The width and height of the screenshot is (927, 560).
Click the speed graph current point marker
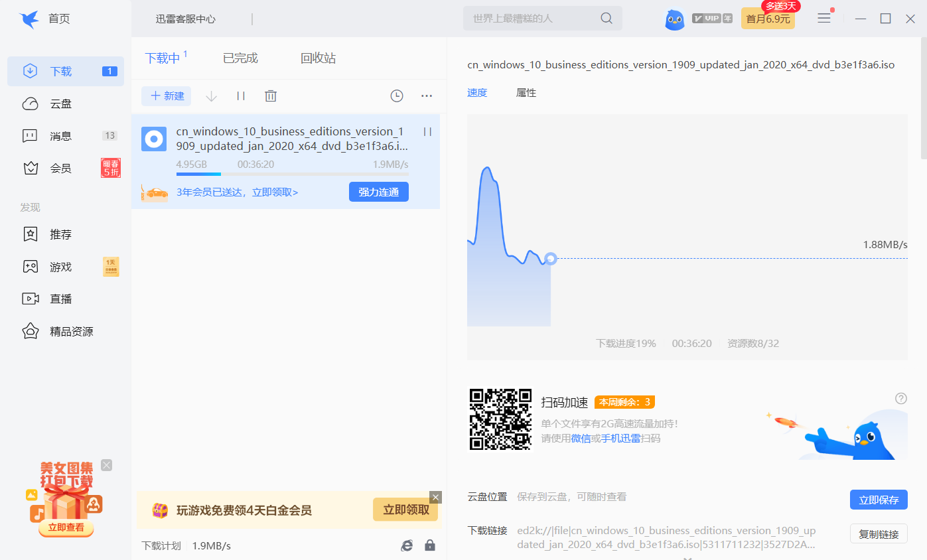[550, 259]
